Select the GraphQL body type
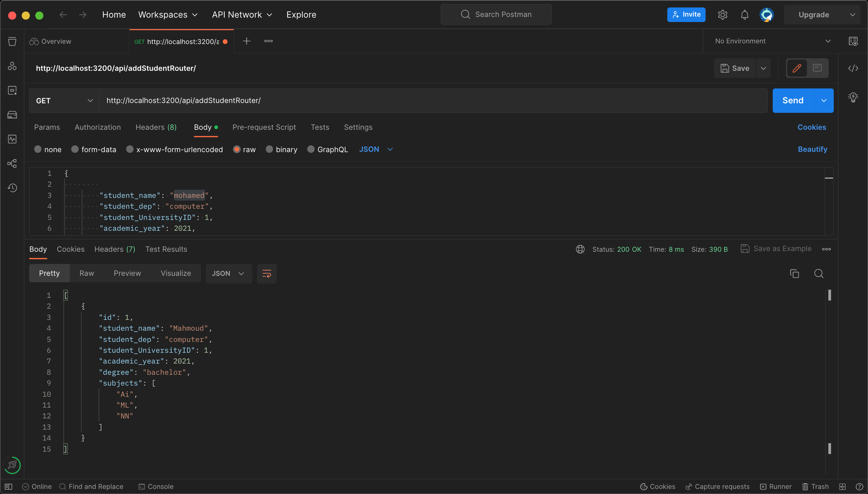The image size is (868, 494). [328, 149]
